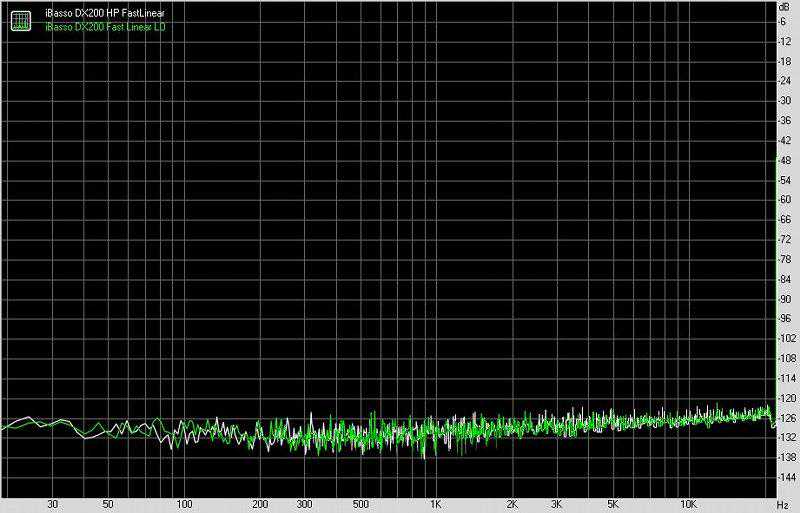Click the 10K frequency axis label
The height and width of the screenshot is (513, 800).
point(688,505)
